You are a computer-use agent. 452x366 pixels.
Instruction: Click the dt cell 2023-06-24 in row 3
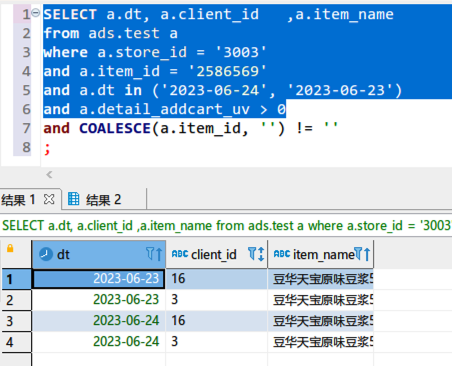99,321
